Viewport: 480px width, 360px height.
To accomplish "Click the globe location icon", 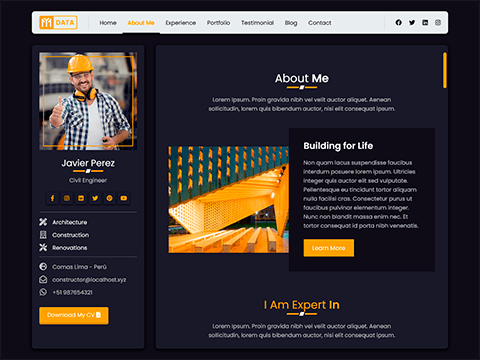I will click(43, 267).
